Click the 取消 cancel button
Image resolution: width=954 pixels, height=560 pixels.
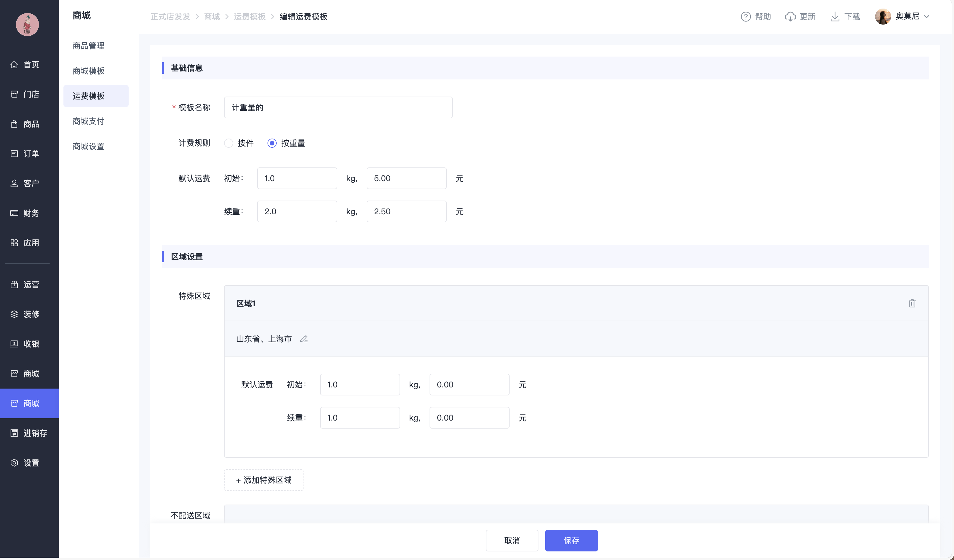coord(512,541)
